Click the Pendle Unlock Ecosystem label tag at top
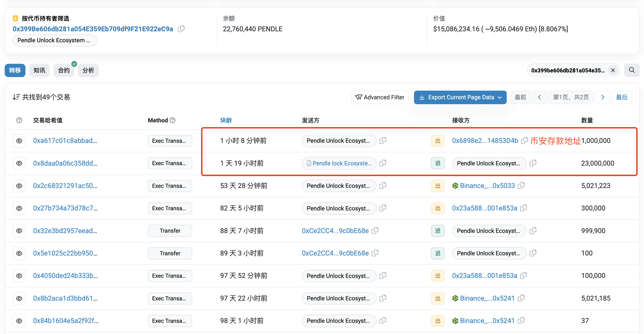Image resolution: width=644 pixels, height=334 pixels. point(54,40)
